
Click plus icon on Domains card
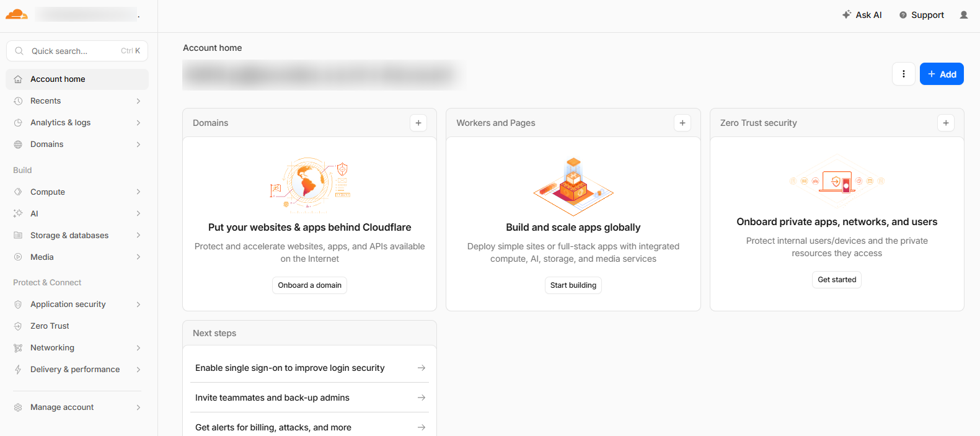(418, 123)
